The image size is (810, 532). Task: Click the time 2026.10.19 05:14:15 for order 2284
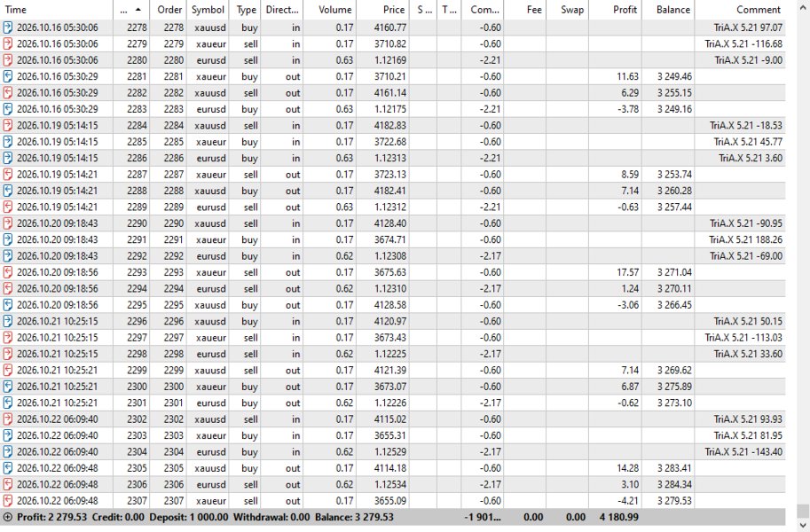58,126
